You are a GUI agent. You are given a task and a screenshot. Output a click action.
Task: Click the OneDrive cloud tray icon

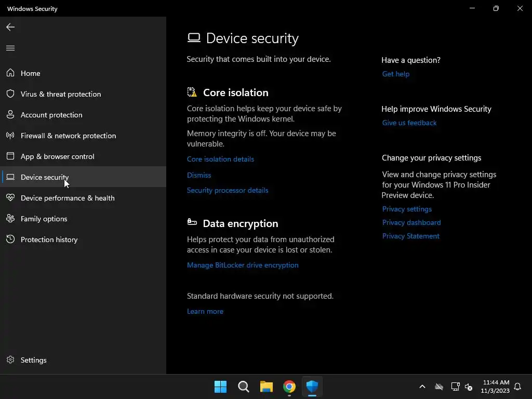[439, 387]
